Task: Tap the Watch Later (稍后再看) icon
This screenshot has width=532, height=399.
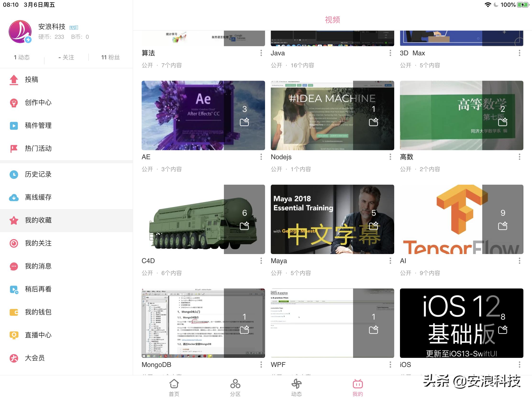Action: click(14, 289)
